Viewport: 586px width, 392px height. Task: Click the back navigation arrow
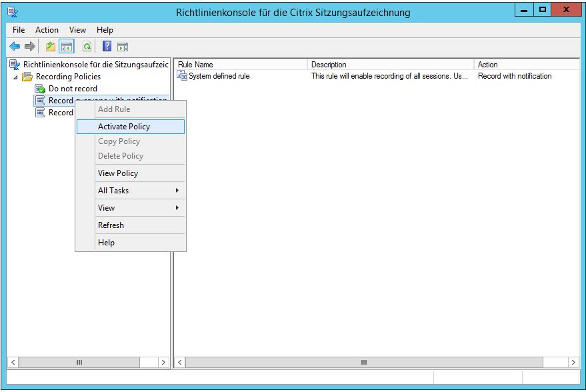click(15, 46)
